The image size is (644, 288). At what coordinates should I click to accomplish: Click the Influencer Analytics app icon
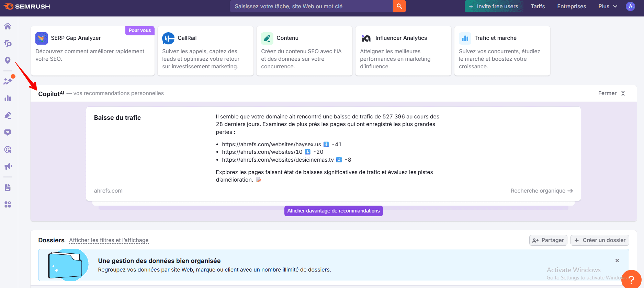[366, 38]
